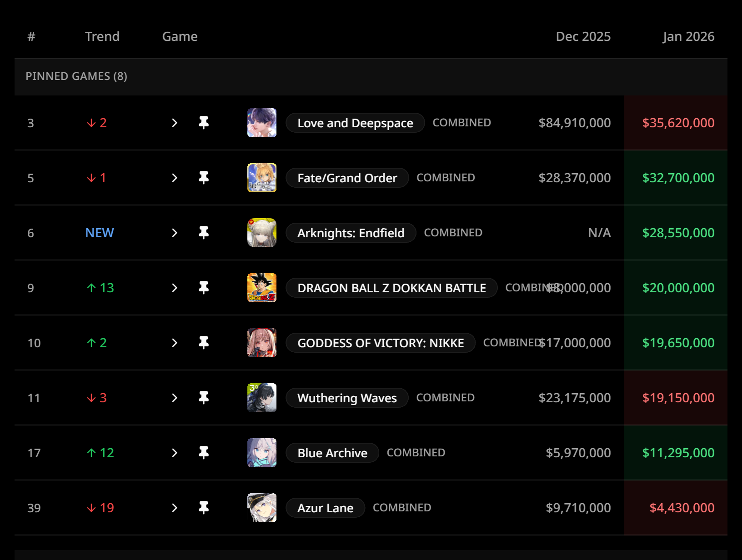Expand the Love and Deepspace row
This screenshot has height=560, width=742.
coord(175,123)
